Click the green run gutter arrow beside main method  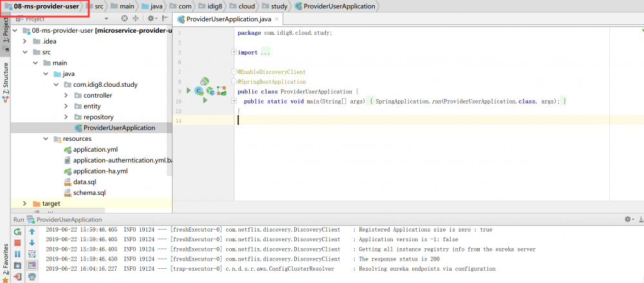click(205, 100)
